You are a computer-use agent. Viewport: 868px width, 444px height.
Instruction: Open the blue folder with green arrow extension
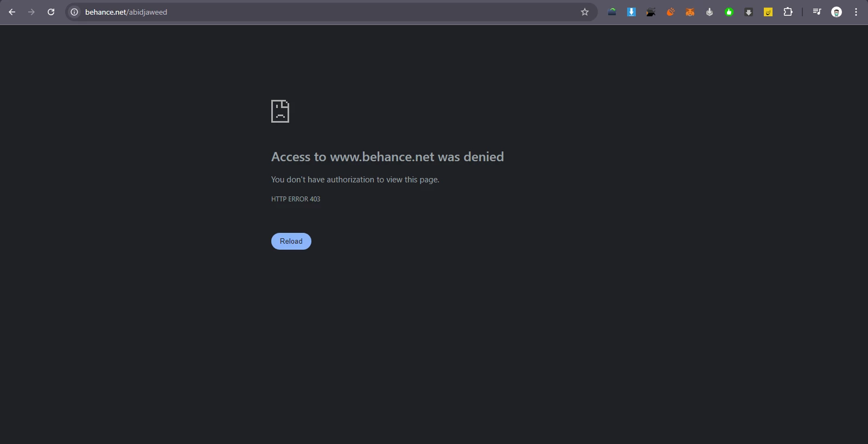coord(612,12)
